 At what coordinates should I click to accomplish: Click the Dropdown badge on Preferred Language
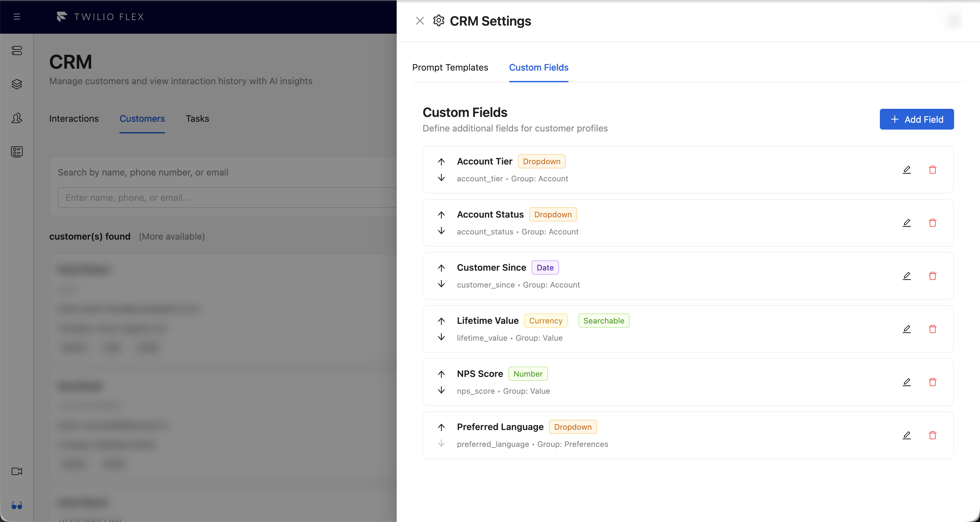click(x=573, y=427)
